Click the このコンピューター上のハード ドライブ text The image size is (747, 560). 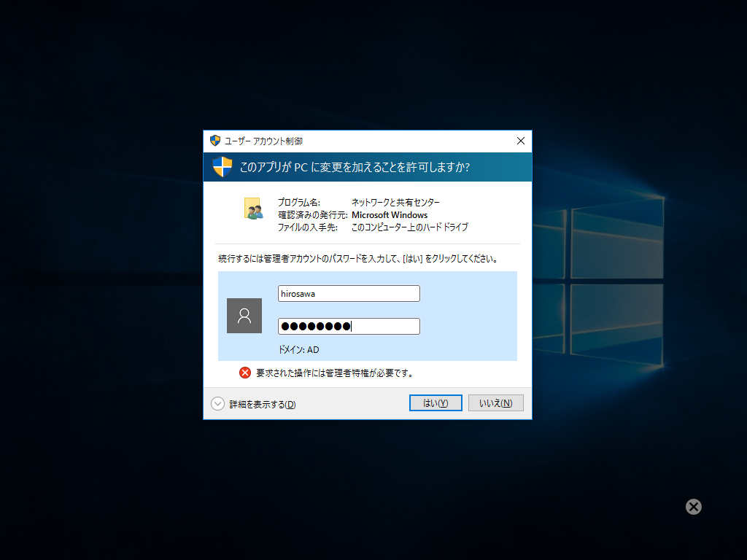(410, 227)
